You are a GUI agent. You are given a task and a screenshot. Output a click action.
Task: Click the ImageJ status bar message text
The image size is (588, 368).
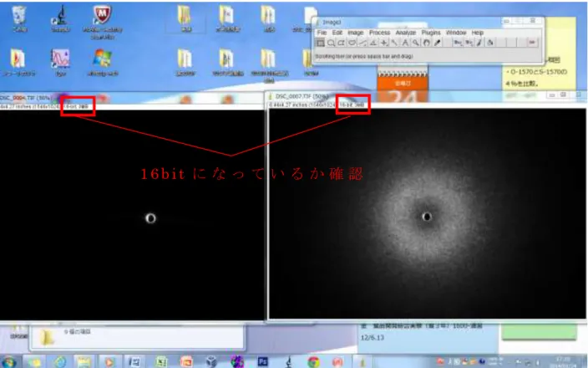(x=364, y=56)
